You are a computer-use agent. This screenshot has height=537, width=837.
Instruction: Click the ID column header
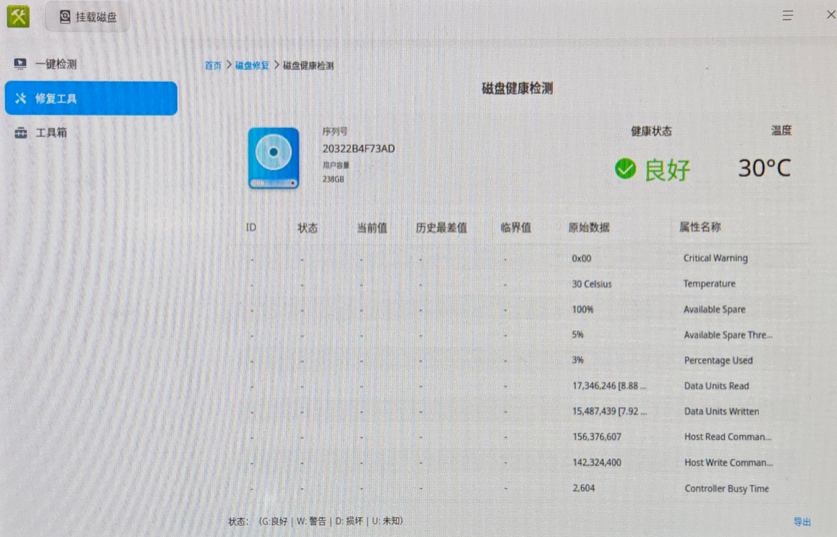point(251,227)
